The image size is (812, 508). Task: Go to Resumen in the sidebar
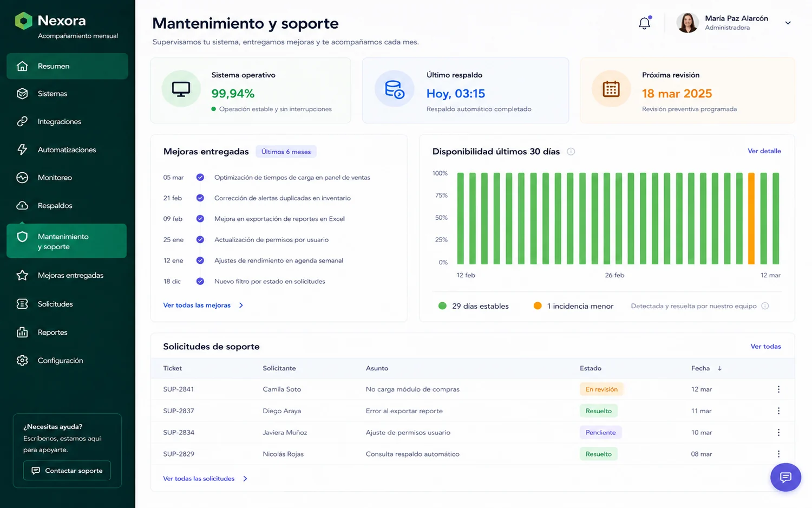67,66
